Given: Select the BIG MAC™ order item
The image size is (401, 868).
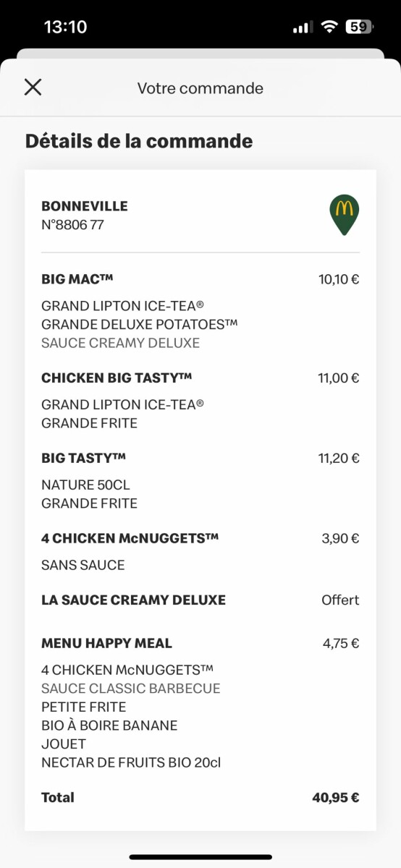Looking at the screenshot, I should pos(77,278).
